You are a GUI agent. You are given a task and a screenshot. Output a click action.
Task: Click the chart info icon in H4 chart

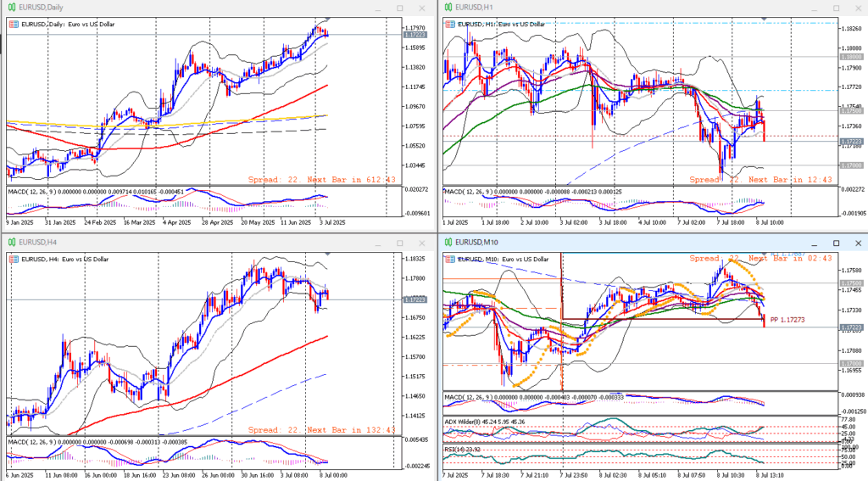(14, 260)
